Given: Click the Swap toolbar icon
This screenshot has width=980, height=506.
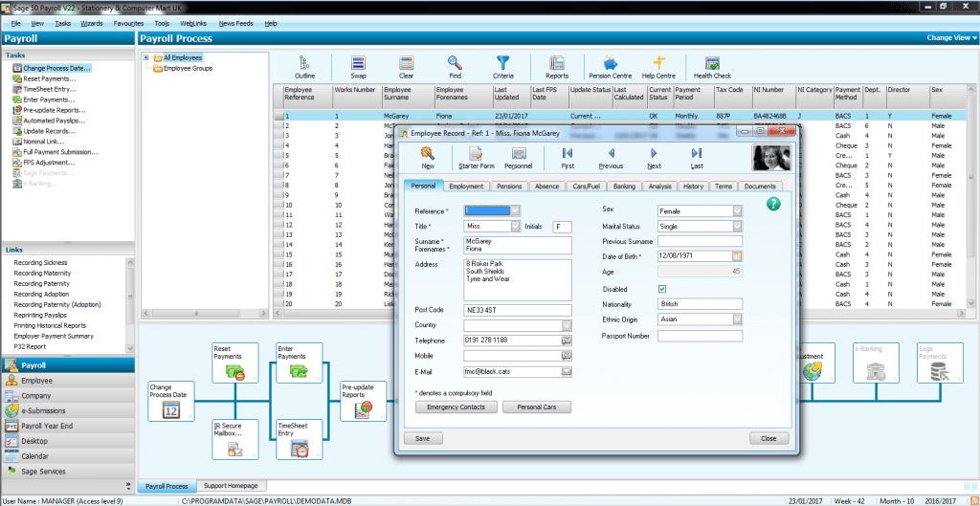Looking at the screenshot, I should coord(358,68).
